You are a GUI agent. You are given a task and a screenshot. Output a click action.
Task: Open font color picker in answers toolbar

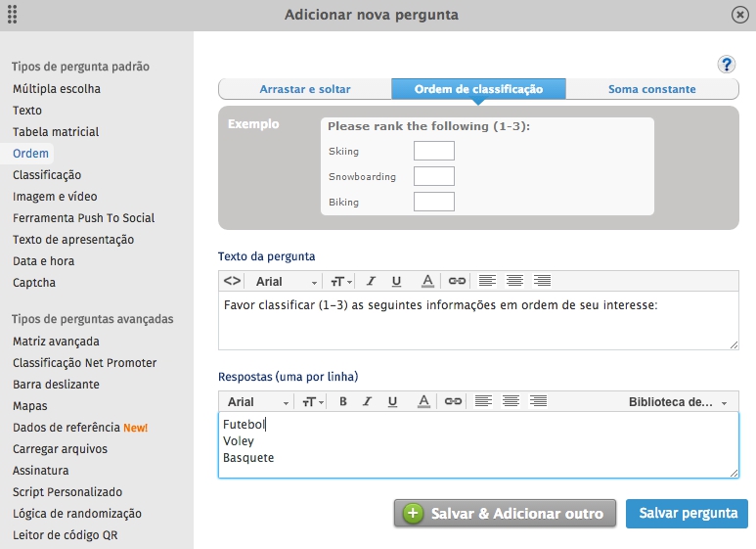(x=423, y=401)
